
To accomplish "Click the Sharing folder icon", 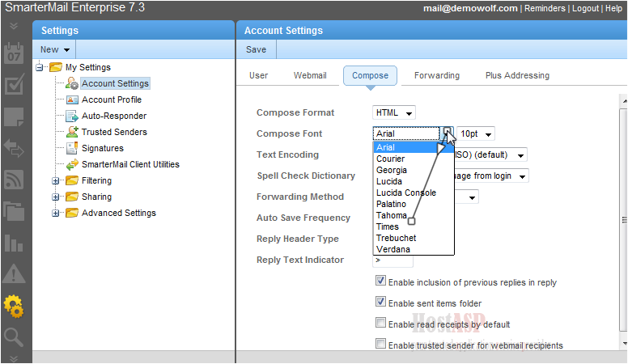I will click(x=72, y=197).
